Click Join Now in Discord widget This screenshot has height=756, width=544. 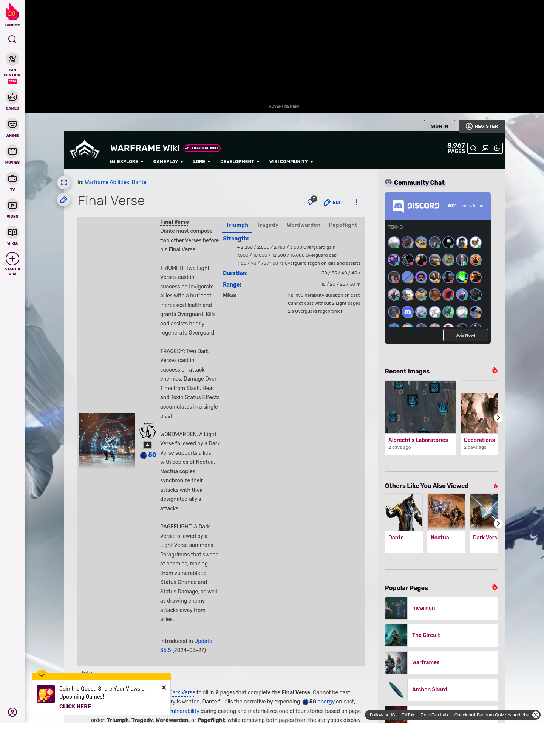(x=465, y=335)
